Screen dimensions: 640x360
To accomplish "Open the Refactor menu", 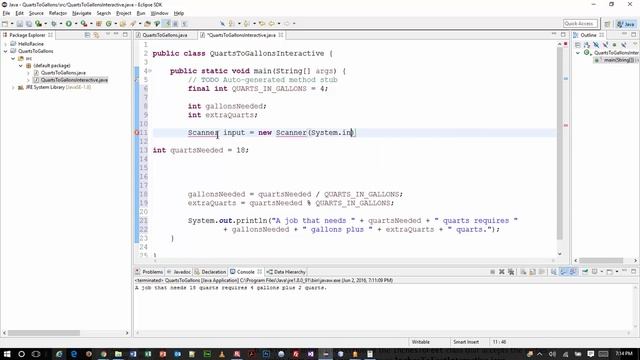I will (58, 13).
